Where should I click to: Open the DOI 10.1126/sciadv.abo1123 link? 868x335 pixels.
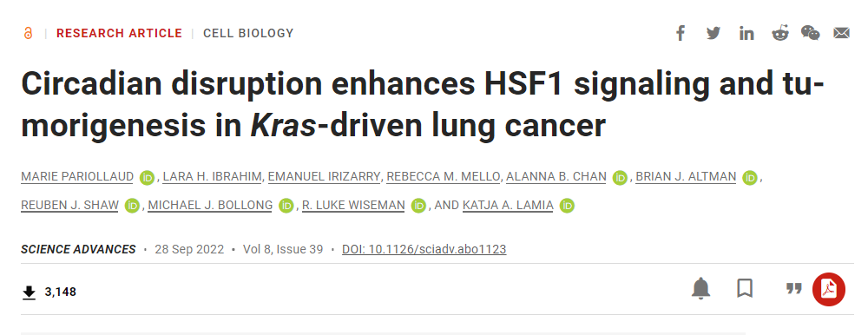[x=424, y=249]
